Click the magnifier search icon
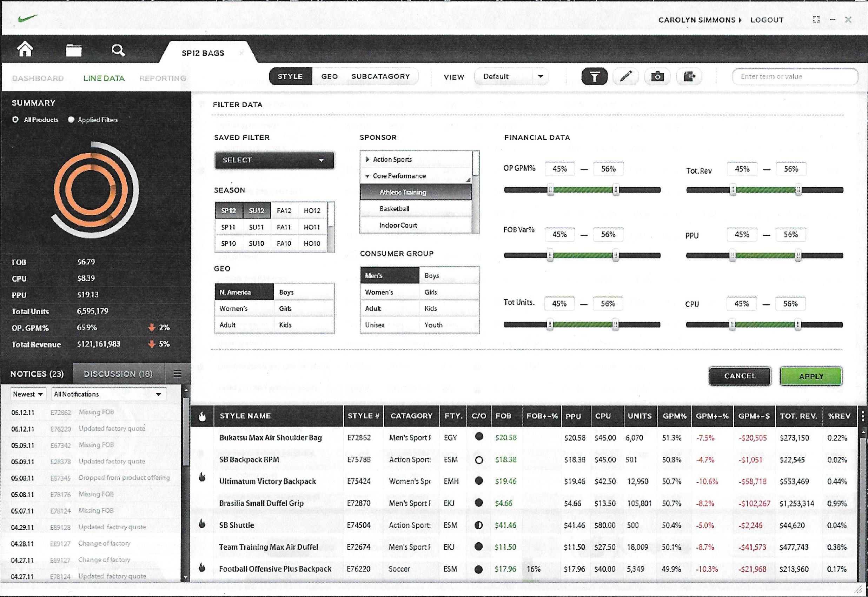This screenshot has width=868, height=597. [118, 50]
